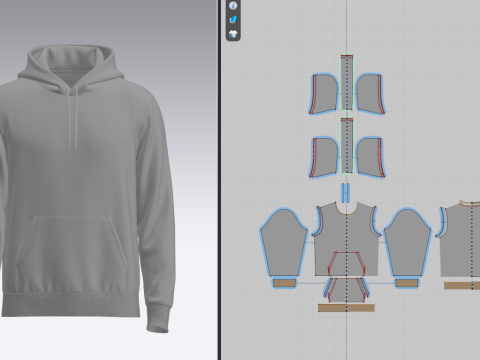
Task: Select the left sleeve pattern piece
Action: (284, 243)
